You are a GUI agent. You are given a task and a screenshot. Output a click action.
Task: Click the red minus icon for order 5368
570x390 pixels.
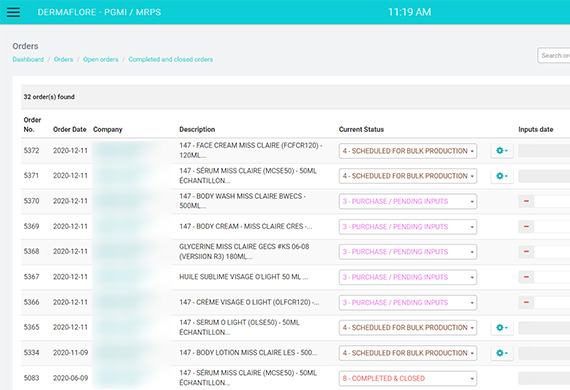[x=526, y=252]
